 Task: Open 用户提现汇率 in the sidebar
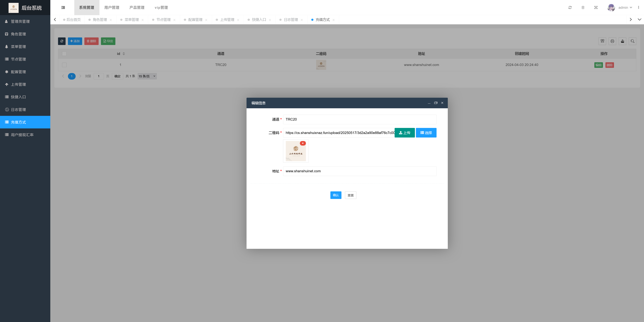22,135
